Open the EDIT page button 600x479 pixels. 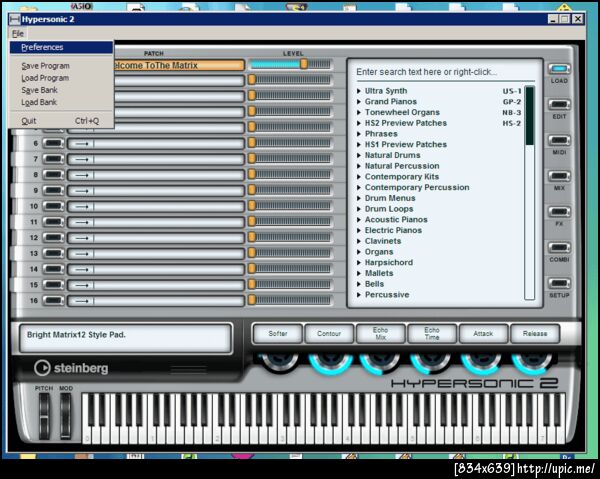[559, 104]
